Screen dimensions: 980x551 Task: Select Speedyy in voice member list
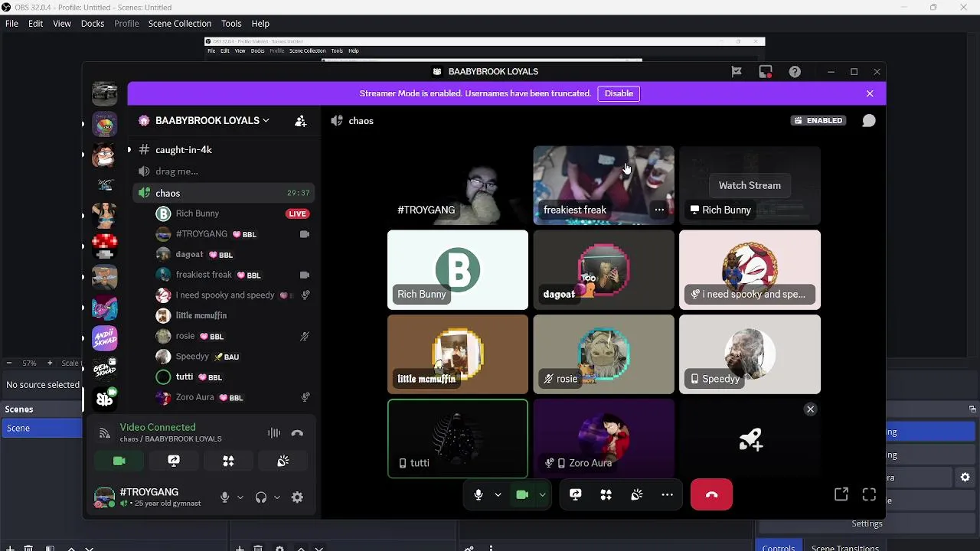192,357
